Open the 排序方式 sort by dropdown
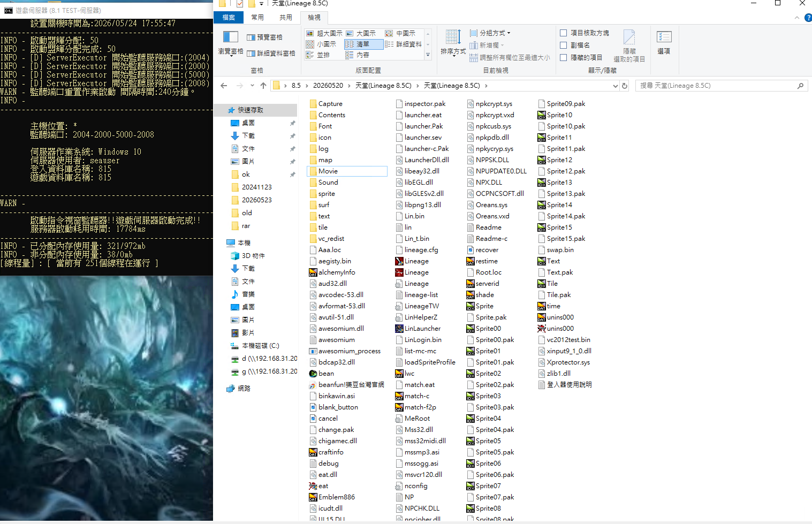The height and width of the screenshot is (524, 812). tap(453, 43)
